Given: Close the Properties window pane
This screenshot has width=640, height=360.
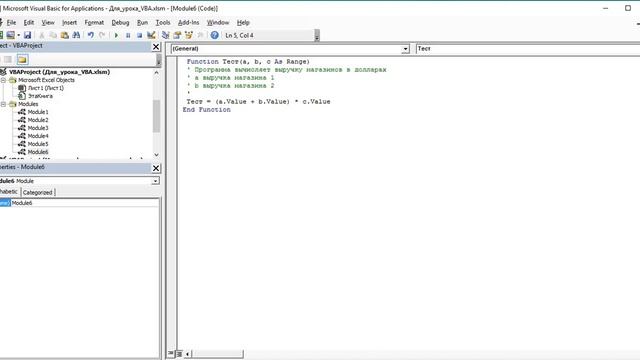Looking at the screenshot, I should click(156, 168).
